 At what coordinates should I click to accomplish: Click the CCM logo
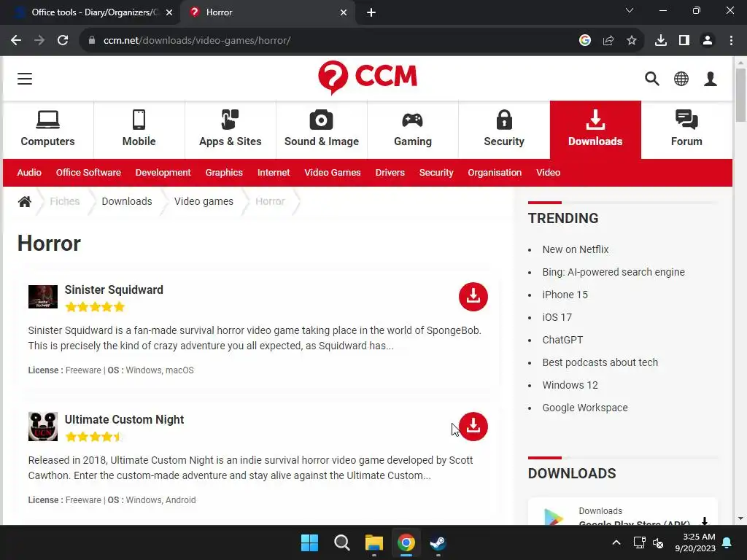368,77
